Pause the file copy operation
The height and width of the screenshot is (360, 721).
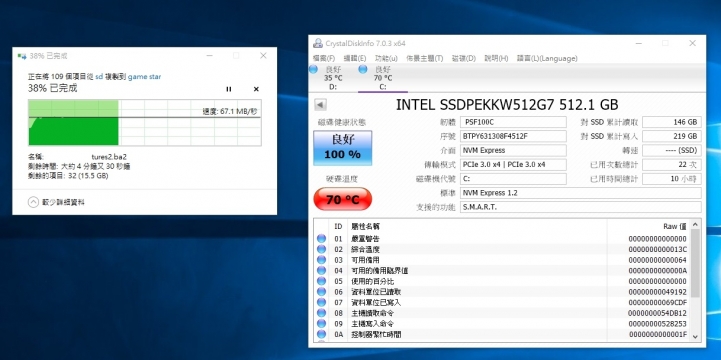(x=229, y=89)
